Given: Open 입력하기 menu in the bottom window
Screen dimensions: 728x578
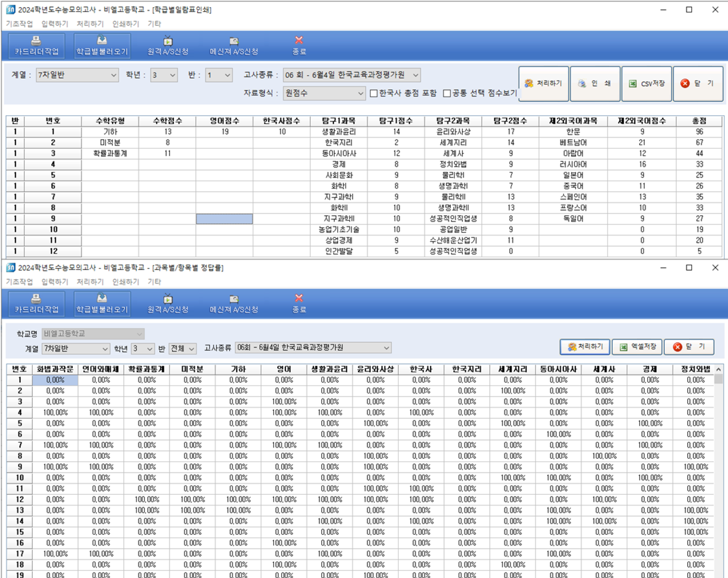Looking at the screenshot, I should [55, 282].
